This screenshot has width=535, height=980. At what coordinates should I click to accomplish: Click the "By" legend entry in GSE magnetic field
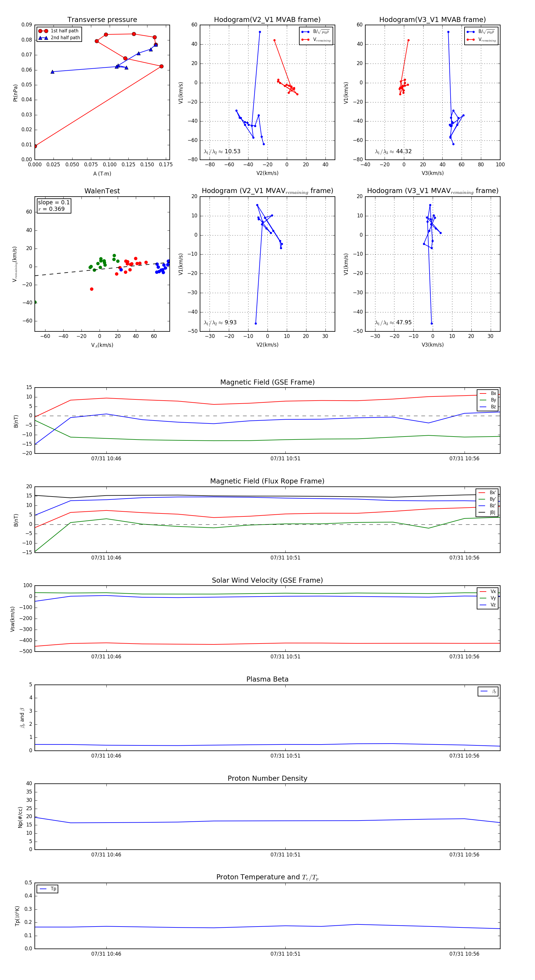pyautogui.click(x=488, y=400)
